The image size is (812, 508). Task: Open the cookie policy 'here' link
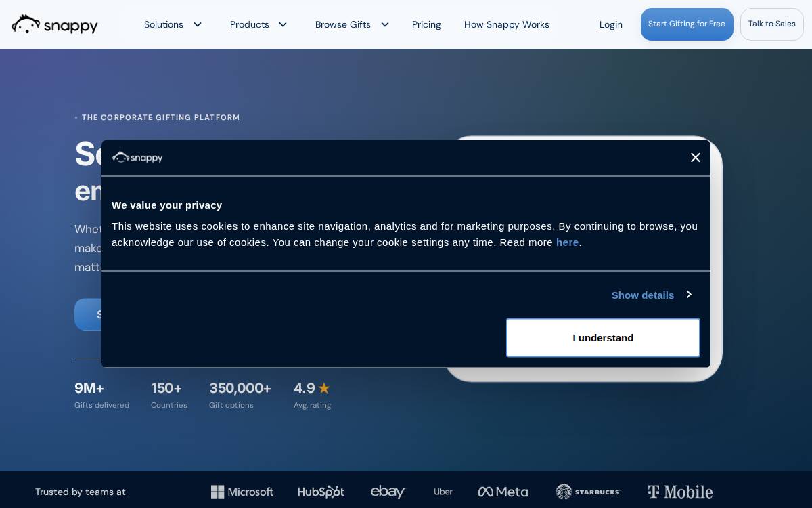click(567, 242)
